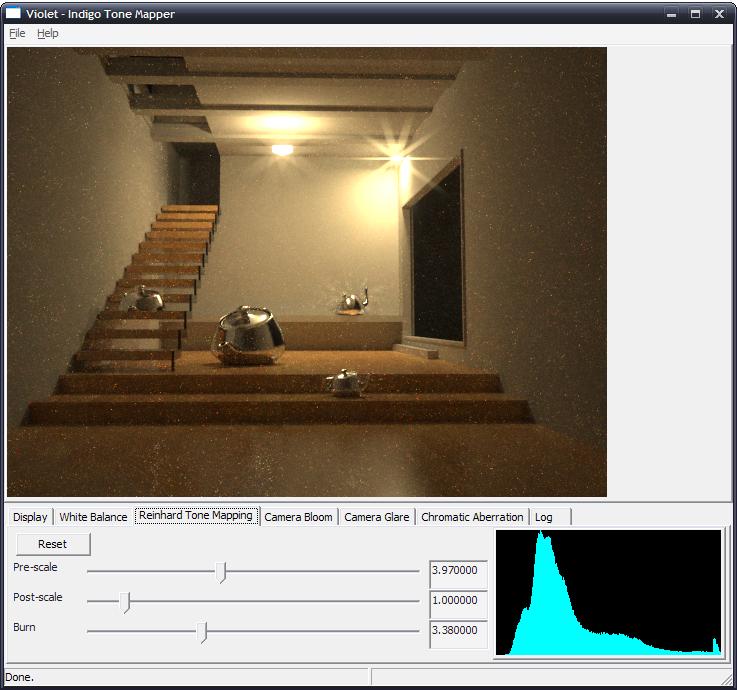Image resolution: width=737 pixels, height=690 pixels.
Task: Open the Camera Glare tab
Action: 376,517
